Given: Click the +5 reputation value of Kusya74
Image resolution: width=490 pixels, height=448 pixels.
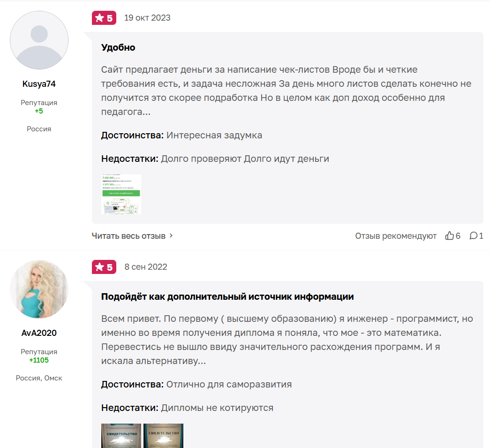Looking at the screenshot, I should pos(39,111).
